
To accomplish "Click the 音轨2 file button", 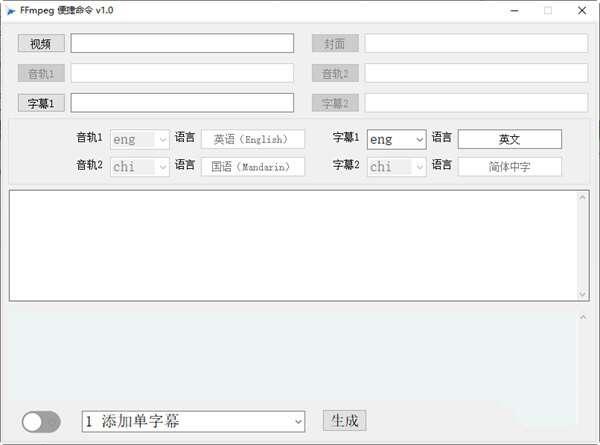I will tap(335, 73).
